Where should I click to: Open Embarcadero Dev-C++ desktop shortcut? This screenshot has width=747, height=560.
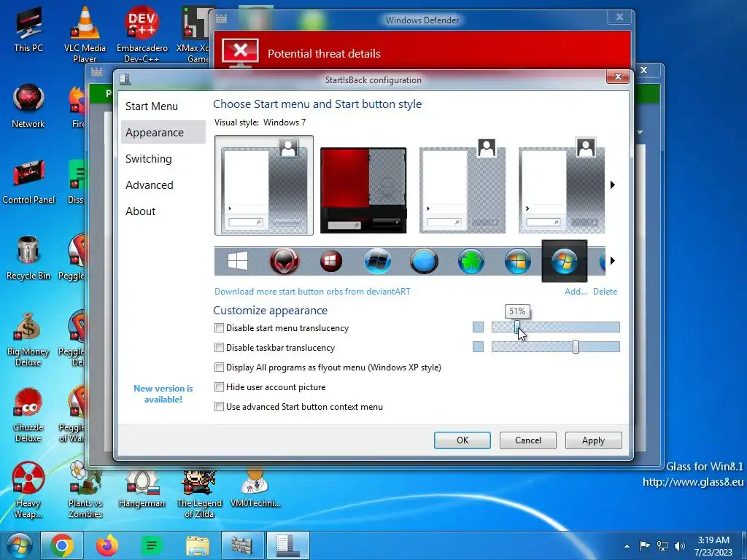click(x=142, y=34)
